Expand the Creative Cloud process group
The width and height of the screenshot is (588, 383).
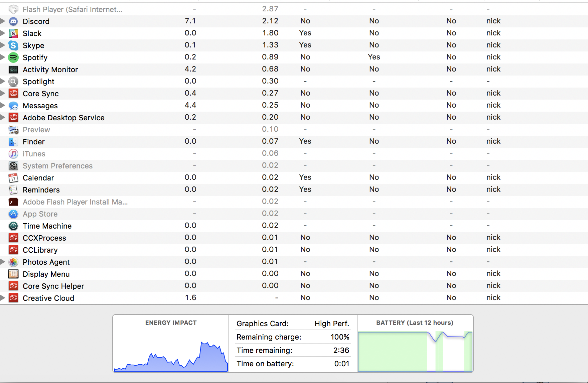coord(3,298)
